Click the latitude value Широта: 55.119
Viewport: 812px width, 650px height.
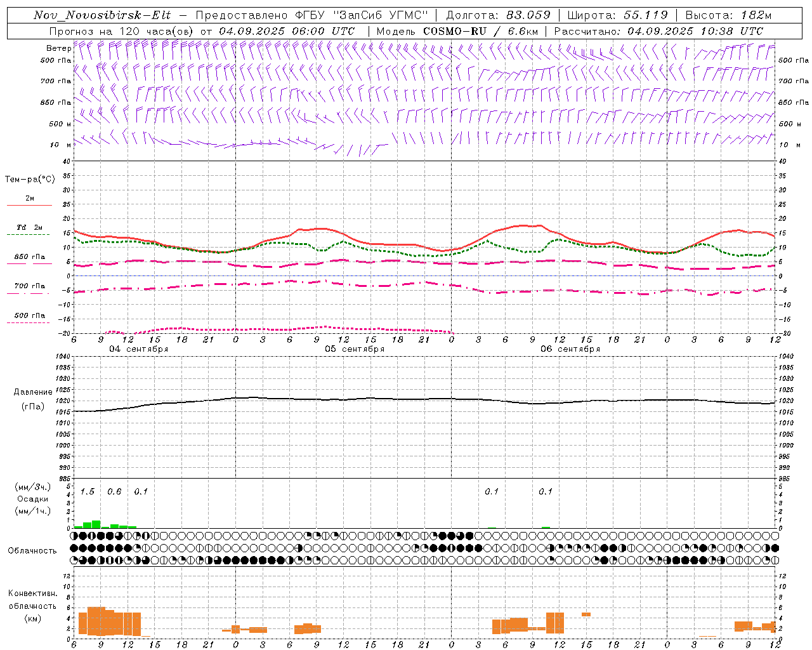pos(617,15)
